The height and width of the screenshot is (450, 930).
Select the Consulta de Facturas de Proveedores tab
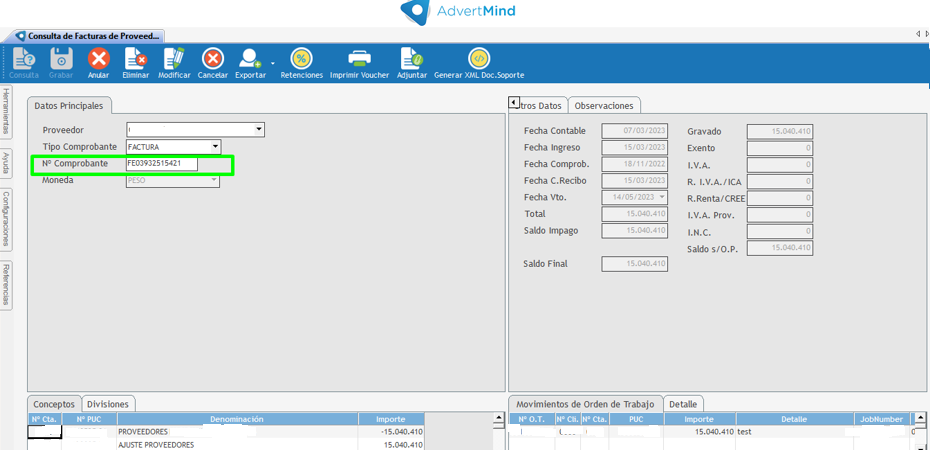tap(88, 36)
